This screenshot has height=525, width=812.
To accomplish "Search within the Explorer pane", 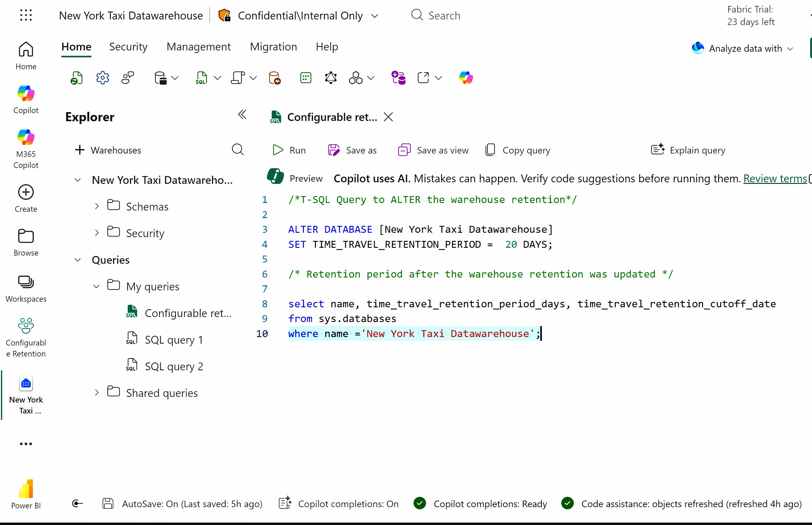I will 238,149.
